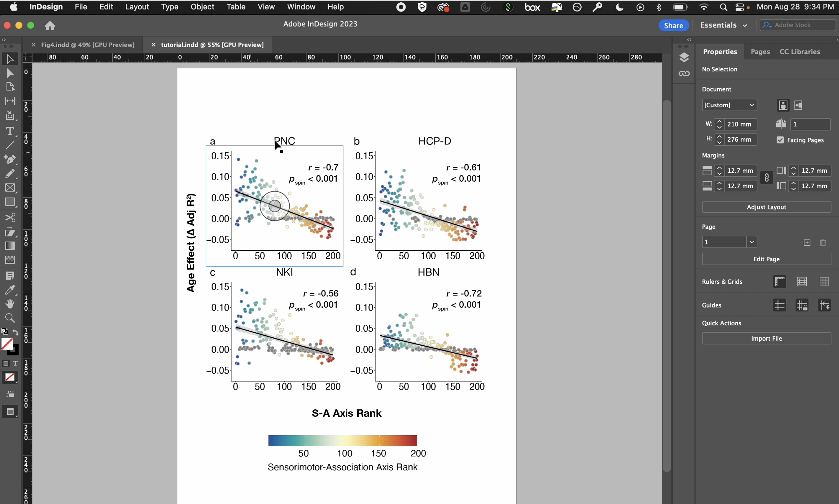Click the Adjust Layout button
This screenshot has width=839, height=504.
click(x=766, y=207)
